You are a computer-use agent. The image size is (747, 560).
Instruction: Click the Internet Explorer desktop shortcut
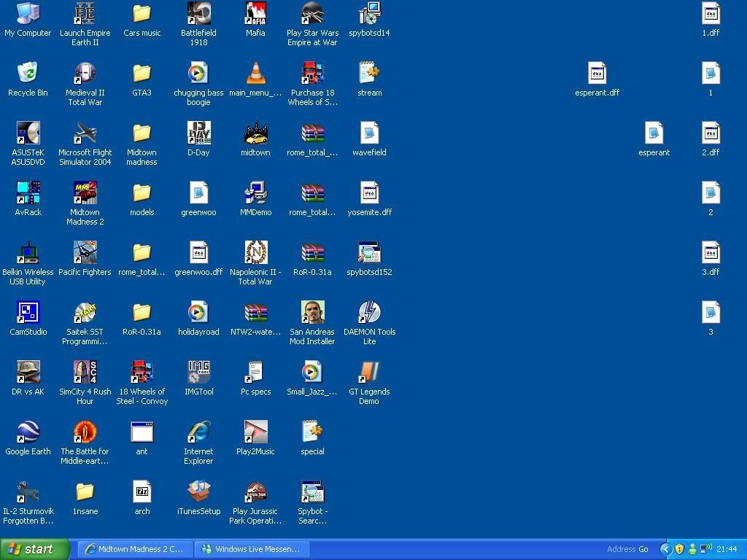click(x=198, y=432)
